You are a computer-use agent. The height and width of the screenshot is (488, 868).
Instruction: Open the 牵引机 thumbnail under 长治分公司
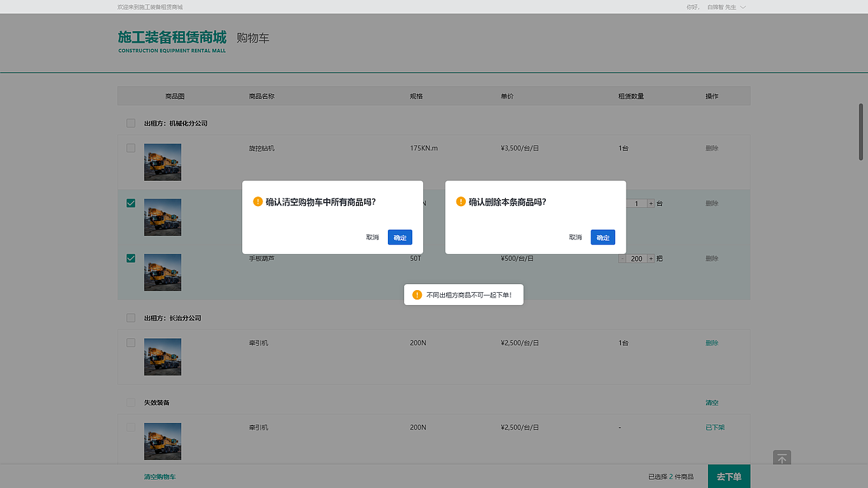pyautogui.click(x=163, y=357)
